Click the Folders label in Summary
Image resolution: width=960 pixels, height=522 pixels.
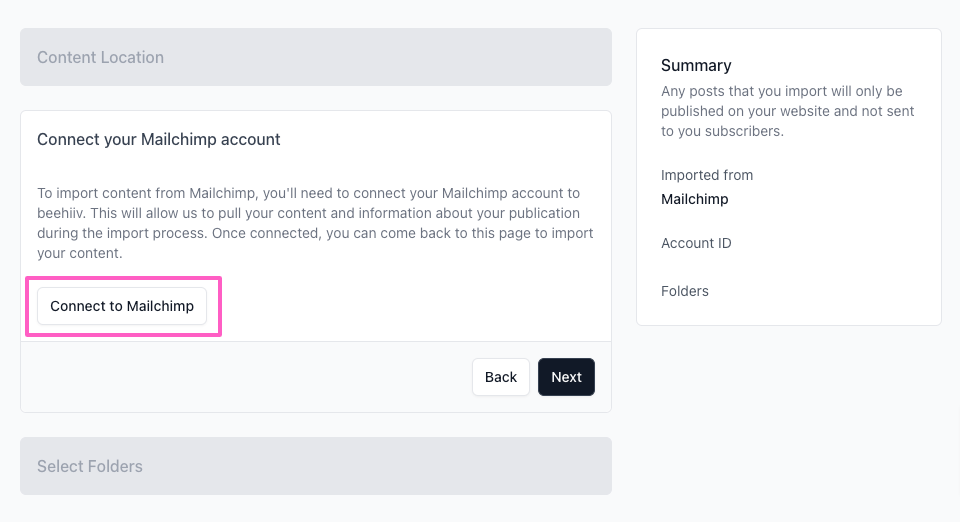coord(684,291)
